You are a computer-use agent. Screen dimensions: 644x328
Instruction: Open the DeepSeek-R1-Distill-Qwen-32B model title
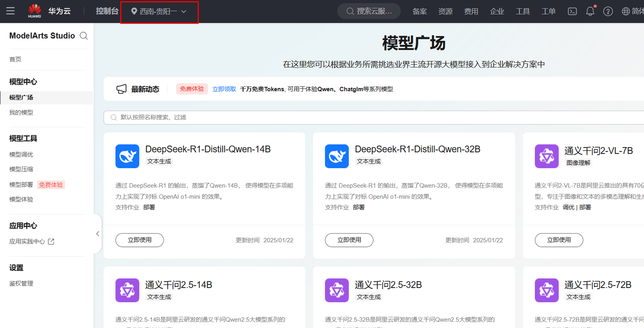pos(417,149)
